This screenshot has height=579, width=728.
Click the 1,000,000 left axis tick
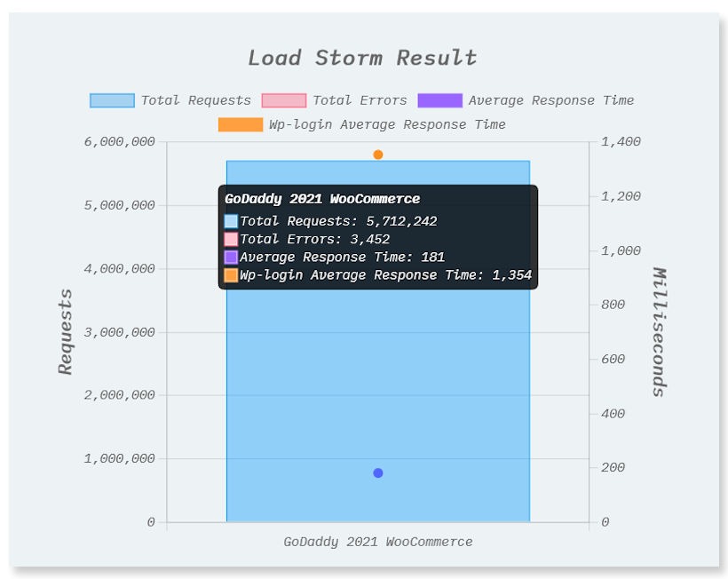pyautogui.click(x=119, y=459)
